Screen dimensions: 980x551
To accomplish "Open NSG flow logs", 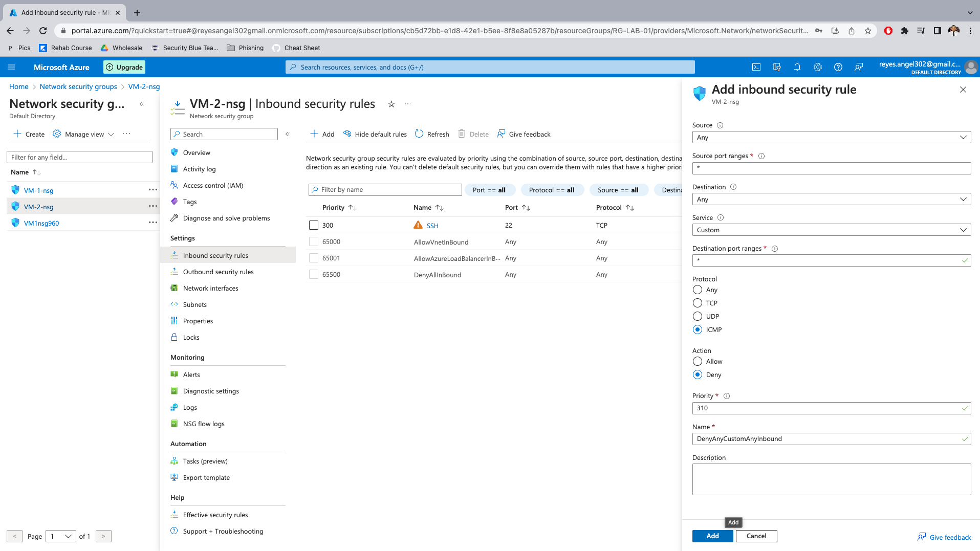I will point(203,424).
